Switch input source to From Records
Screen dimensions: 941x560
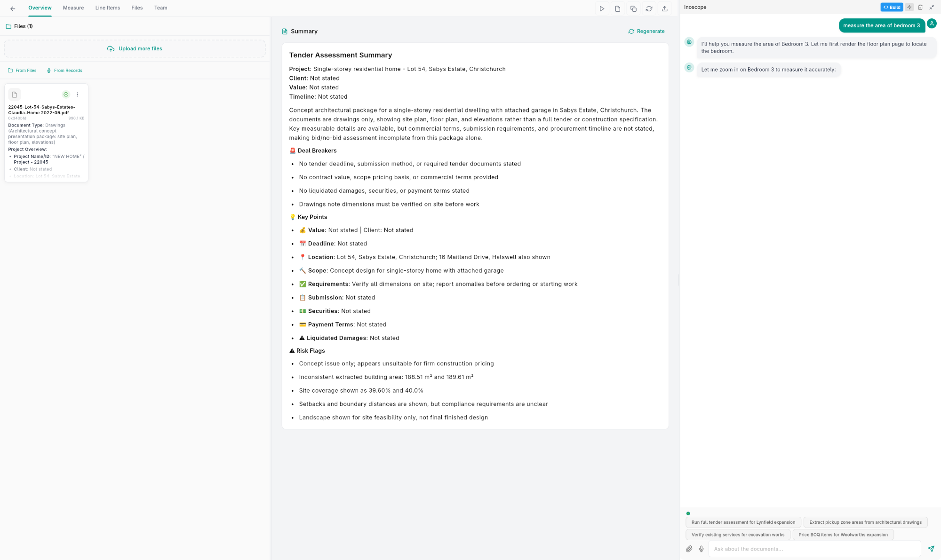[64, 70]
